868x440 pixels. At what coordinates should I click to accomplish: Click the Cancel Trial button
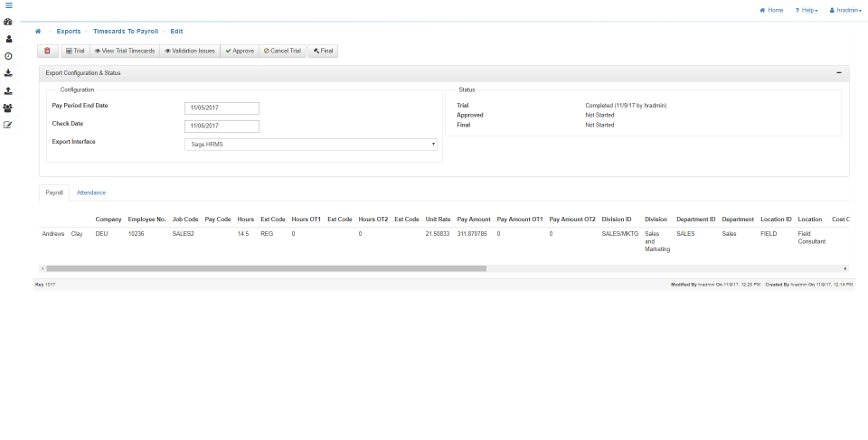click(x=282, y=51)
